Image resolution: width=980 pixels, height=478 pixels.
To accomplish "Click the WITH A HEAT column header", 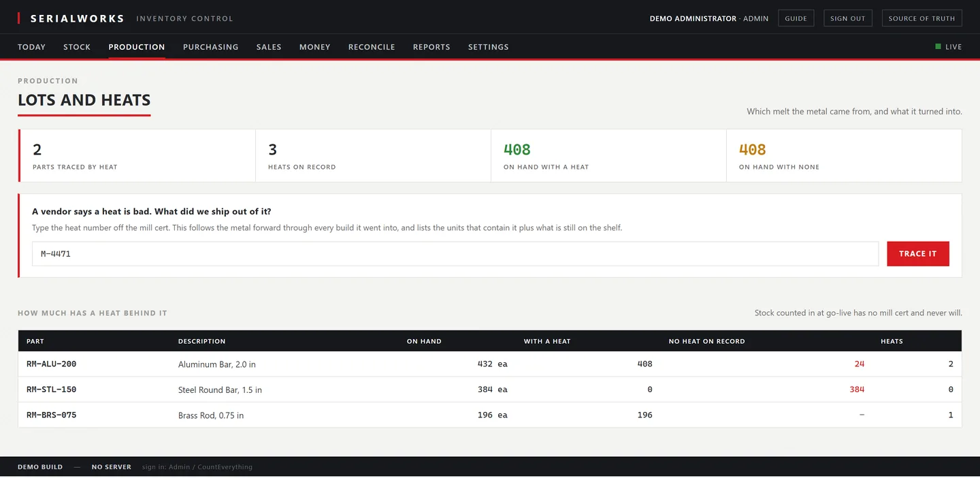I will [547, 341].
